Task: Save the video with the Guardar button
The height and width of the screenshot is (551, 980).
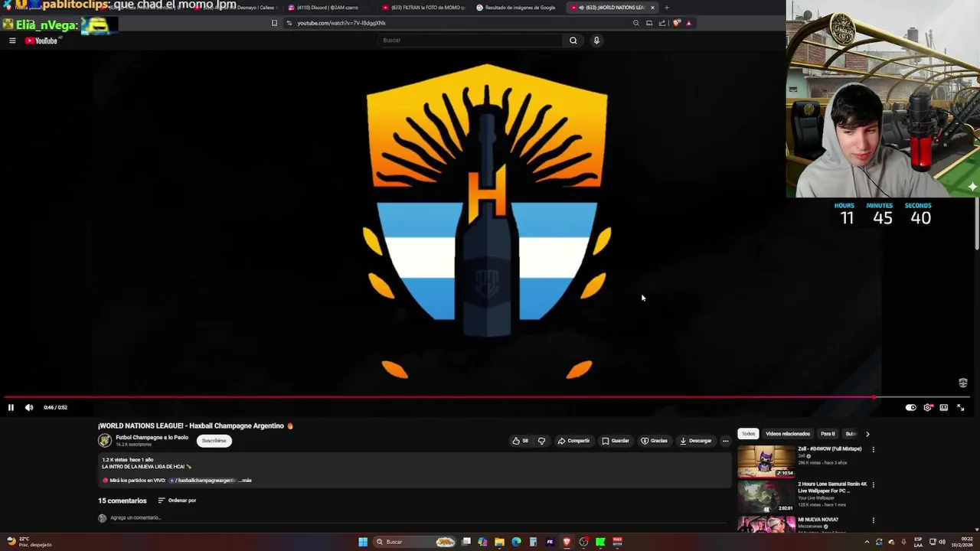Action: pos(616,441)
